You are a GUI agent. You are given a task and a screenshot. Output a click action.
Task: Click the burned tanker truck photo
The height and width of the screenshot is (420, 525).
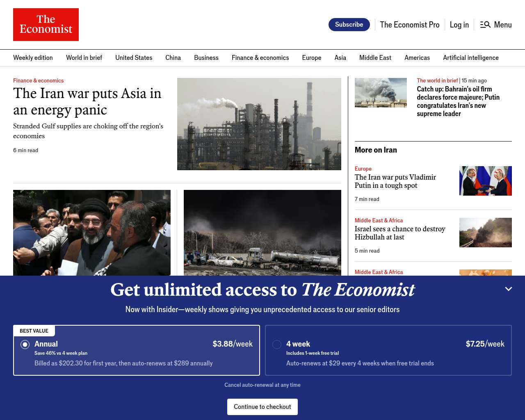[x=262, y=233]
